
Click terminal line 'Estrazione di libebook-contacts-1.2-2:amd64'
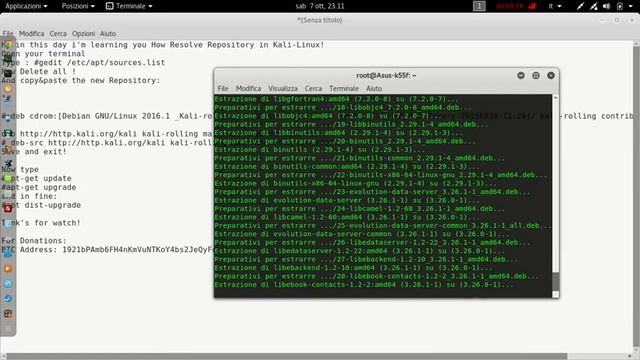coord(364,284)
